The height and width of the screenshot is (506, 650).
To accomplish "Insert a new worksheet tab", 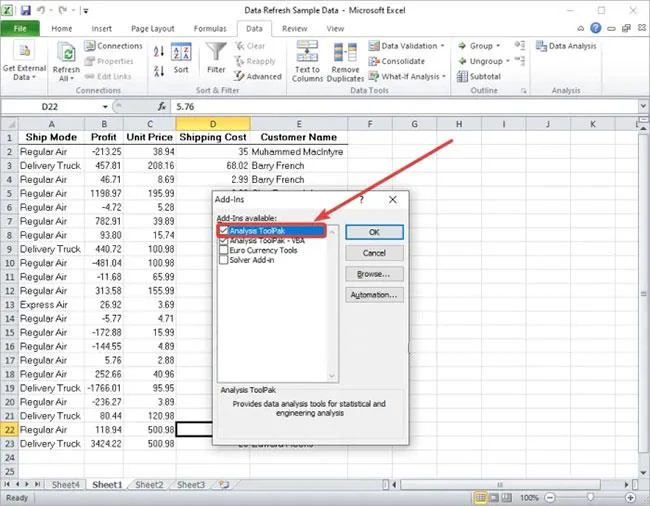I will (x=224, y=484).
